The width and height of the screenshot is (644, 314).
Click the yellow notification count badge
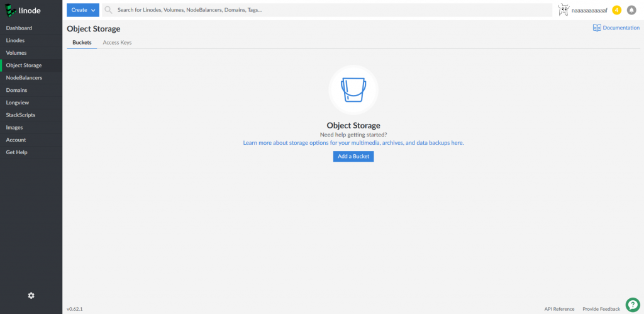616,10
